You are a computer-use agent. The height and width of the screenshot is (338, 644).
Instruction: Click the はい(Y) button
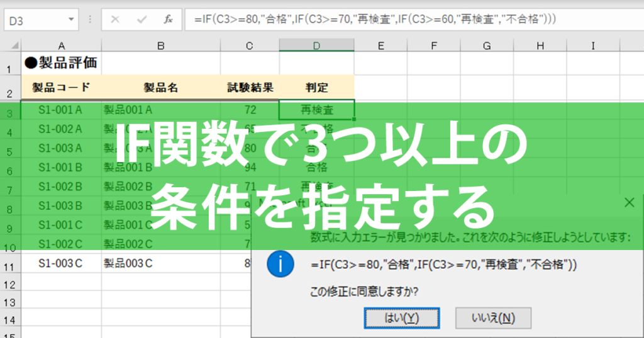pos(402,318)
